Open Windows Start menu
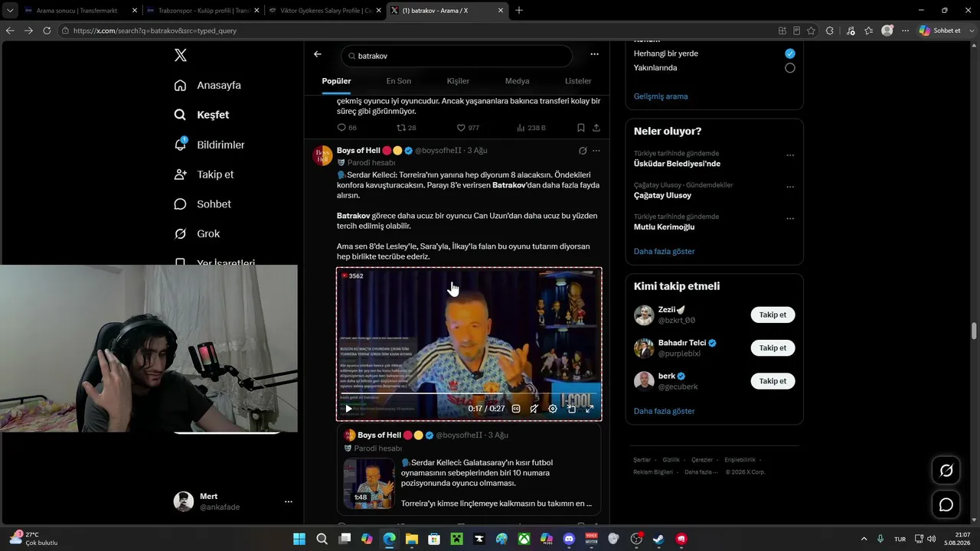The height and width of the screenshot is (551, 980). point(299,539)
